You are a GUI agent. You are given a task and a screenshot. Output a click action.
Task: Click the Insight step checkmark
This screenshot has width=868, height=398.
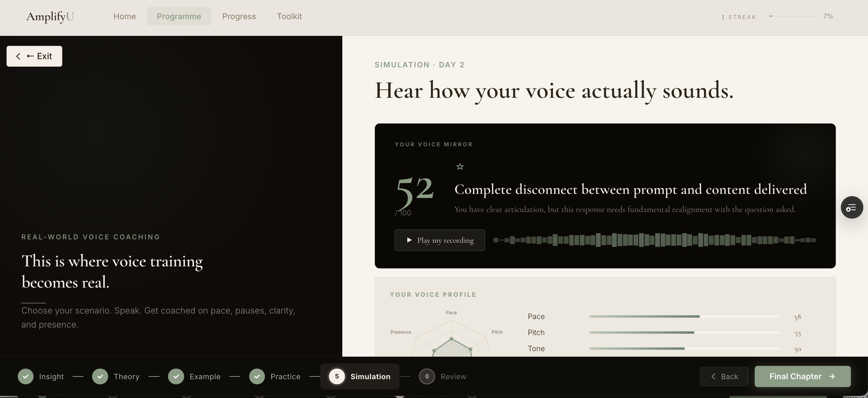tap(26, 376)
